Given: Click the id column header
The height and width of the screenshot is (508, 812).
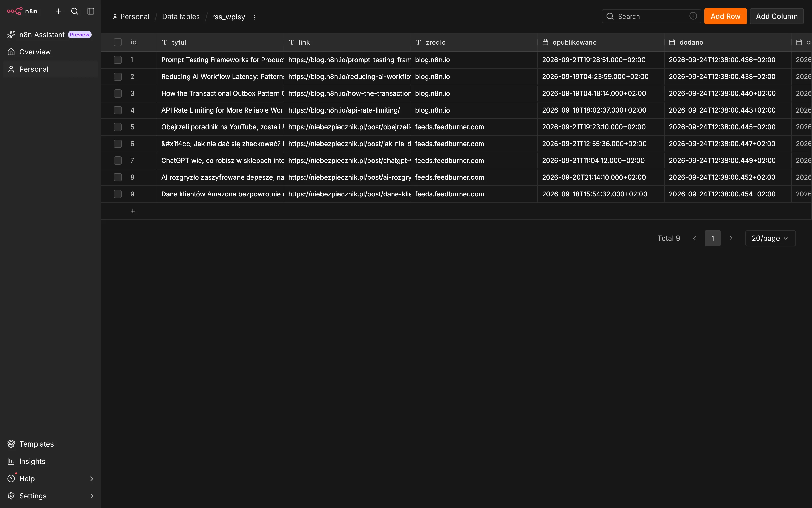Looking at the screenshot, I should click(133, 42).
